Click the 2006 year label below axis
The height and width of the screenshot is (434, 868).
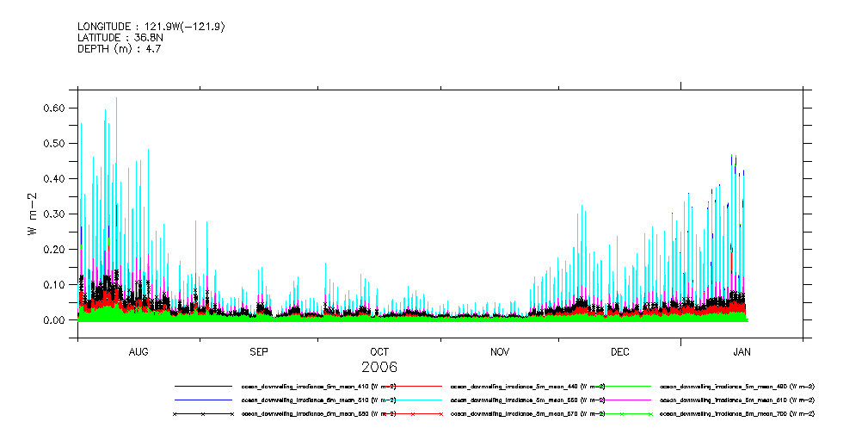point(379,367)
